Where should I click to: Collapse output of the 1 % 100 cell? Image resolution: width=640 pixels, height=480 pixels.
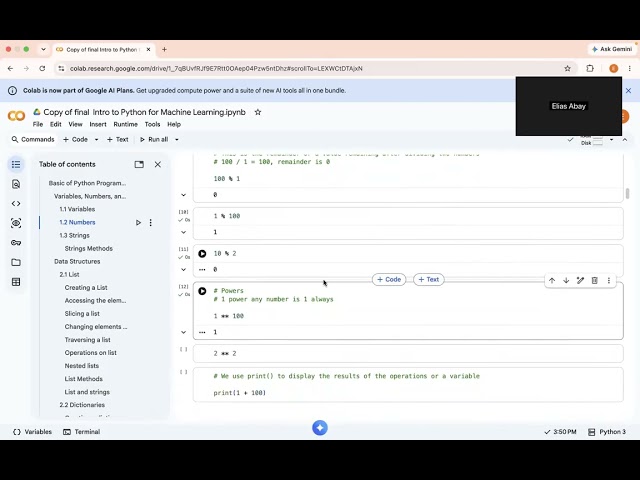184,232
